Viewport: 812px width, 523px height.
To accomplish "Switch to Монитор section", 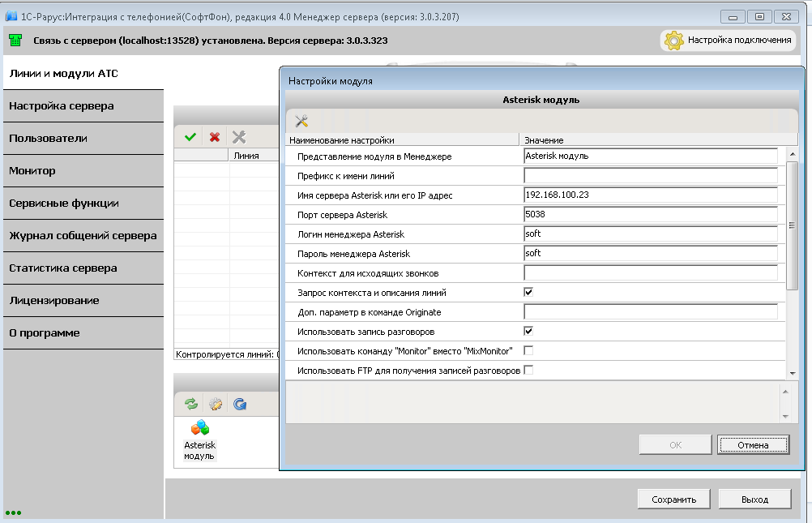I will coord(83,170).
